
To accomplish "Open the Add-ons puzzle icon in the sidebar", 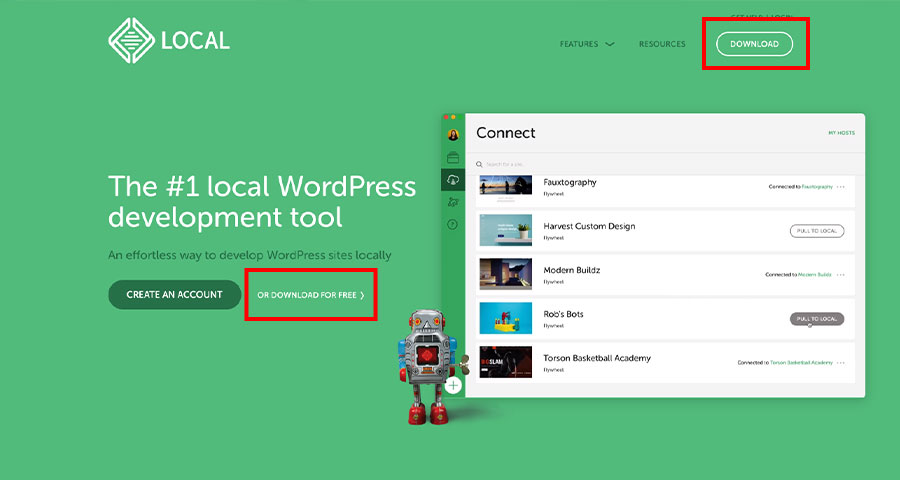I will tap(453, 202).
